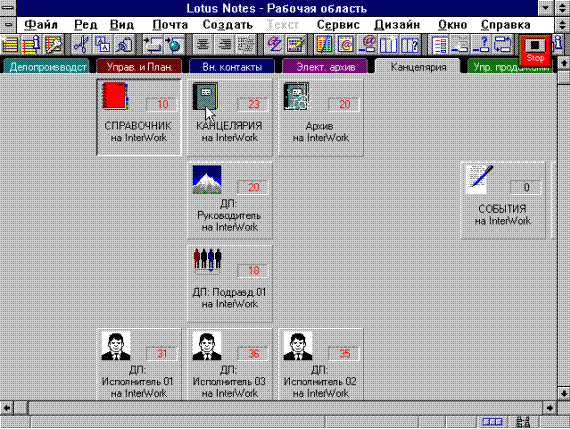Click the horizontal scrollbar right arrow

pyautogui.click(x=550, y=408)
